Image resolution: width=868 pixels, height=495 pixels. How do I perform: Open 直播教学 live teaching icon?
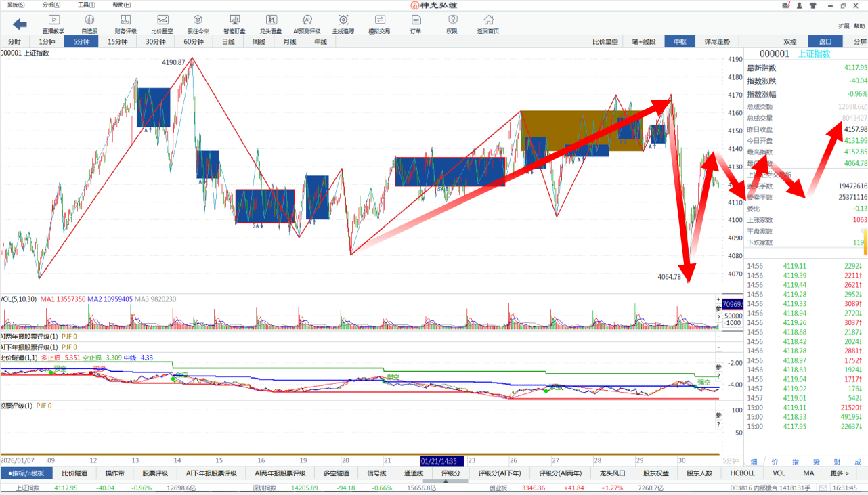coord(53,24)
